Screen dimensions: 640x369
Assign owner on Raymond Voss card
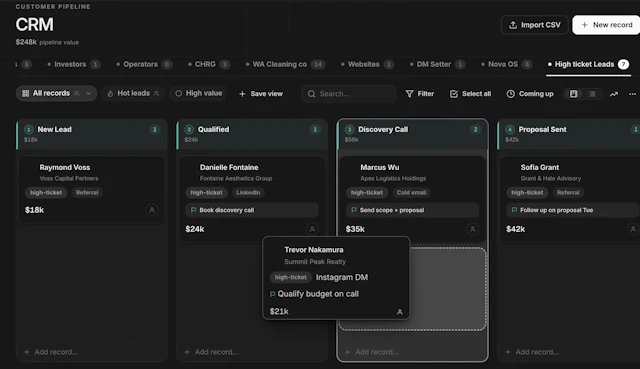click(152, 210)
